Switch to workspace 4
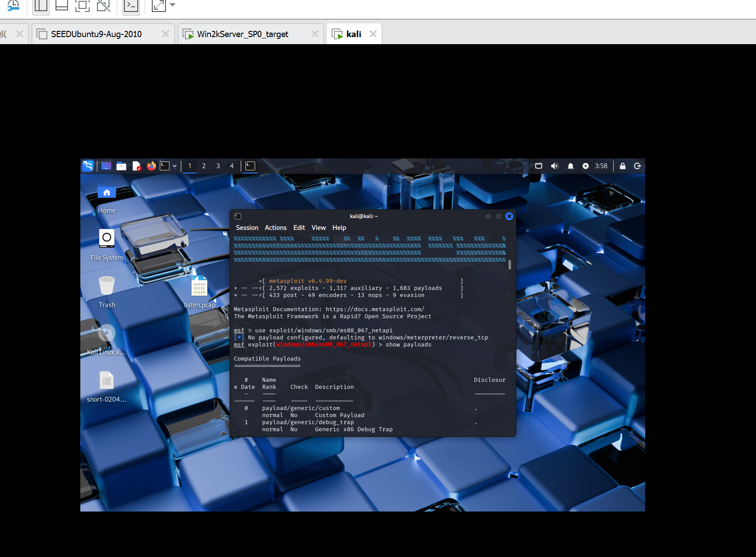756x557 pixels. tap(232, 166)
